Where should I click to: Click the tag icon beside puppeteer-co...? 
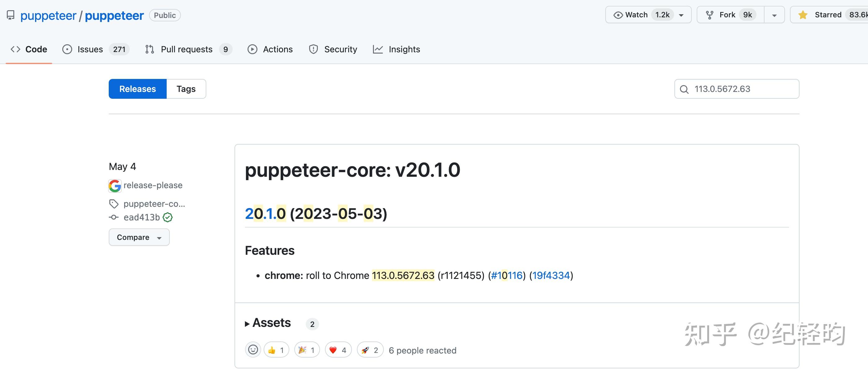(114, 204)
